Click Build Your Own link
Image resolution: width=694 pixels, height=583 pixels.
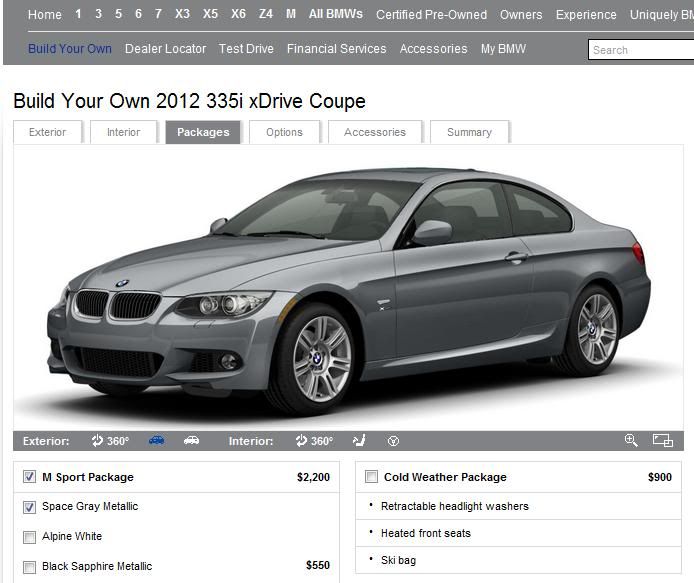tap(70, 49)
